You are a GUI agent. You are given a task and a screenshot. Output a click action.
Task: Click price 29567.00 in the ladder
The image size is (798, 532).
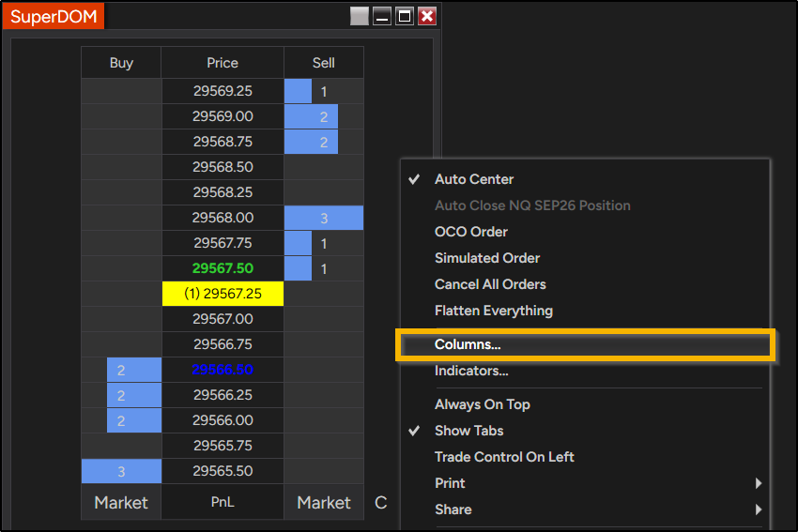coord(223,319)
